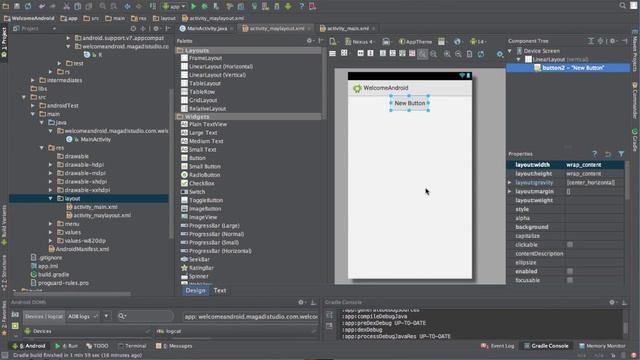The width and height of the screenshot is (640, 360).
Task: Open the Help question mark icon
Action: click(301, 6)
